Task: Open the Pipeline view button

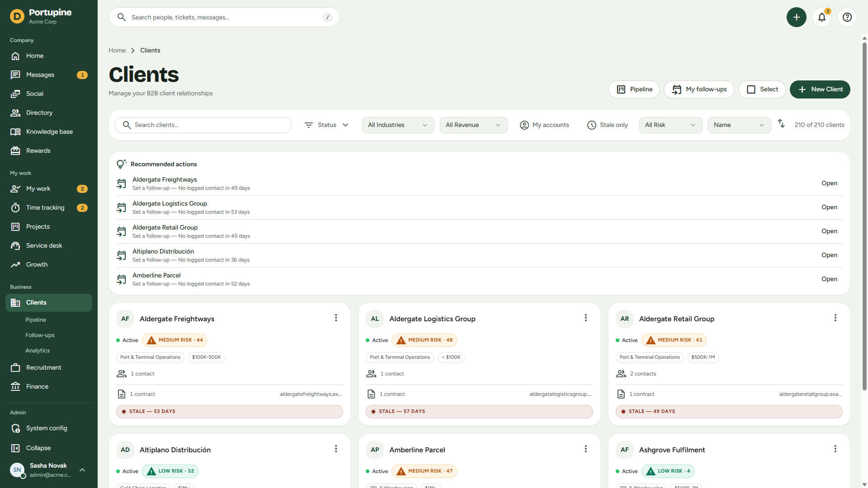Action: tap(634, 89)
